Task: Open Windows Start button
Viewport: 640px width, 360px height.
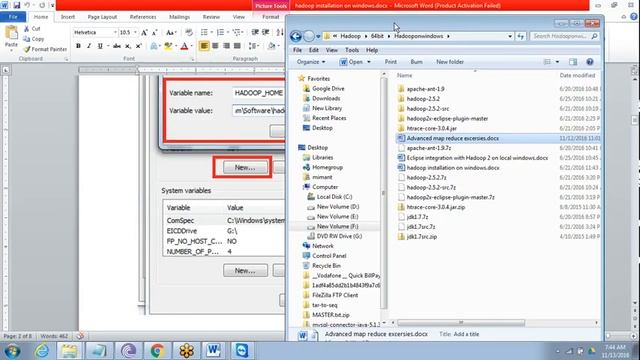Action: click(x=12, y=351)
